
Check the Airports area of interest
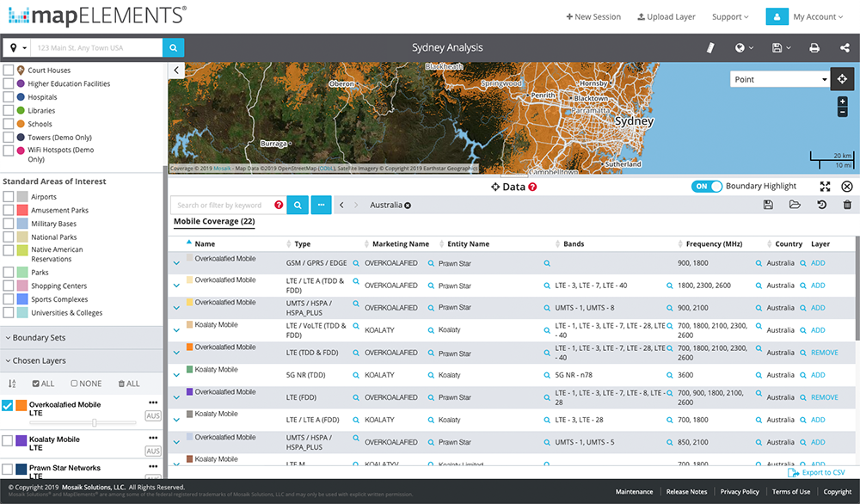(8, 197)
